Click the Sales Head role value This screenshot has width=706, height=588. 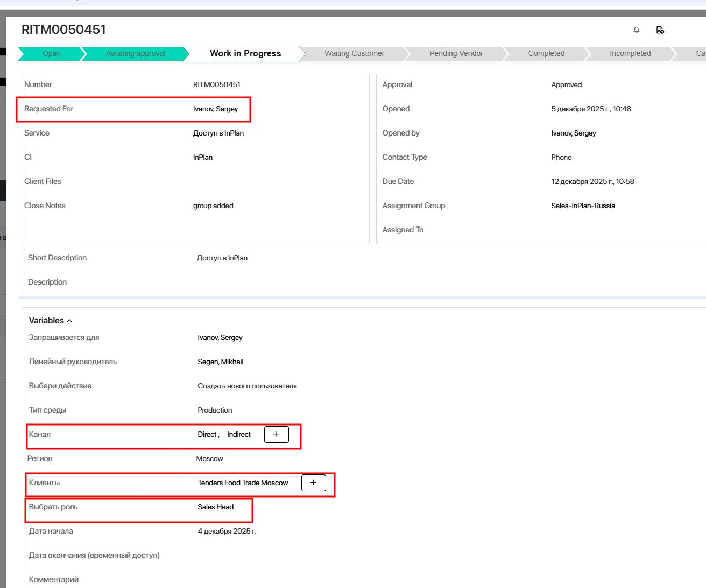coord(215,507)
